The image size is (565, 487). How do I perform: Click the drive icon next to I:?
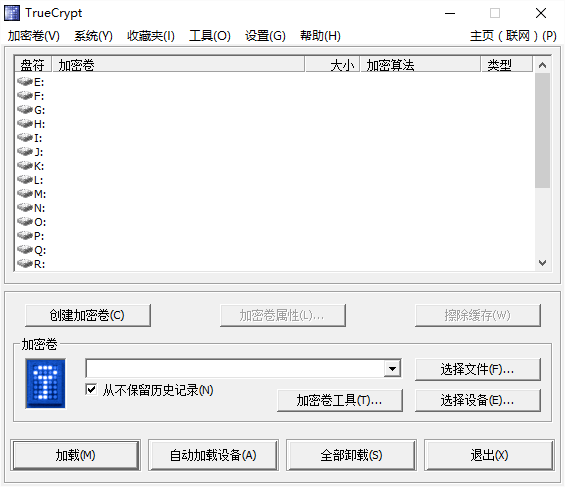(25, 138)
